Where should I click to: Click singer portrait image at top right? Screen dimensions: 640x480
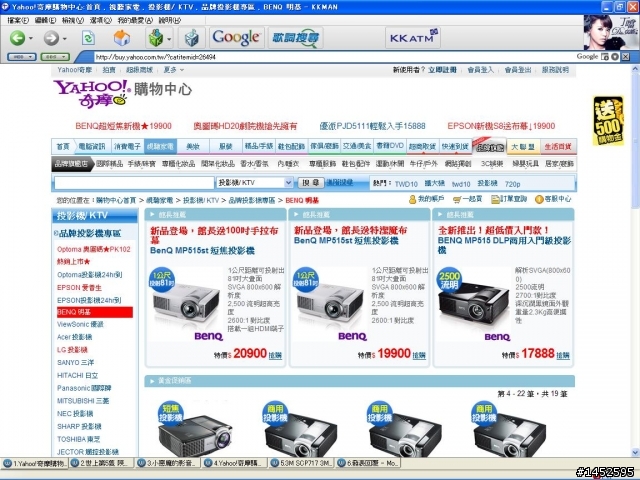click(611, 32)
